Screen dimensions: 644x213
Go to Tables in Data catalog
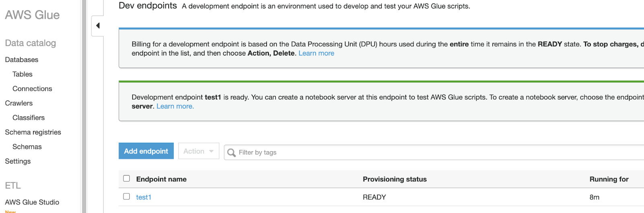point(23,74)
